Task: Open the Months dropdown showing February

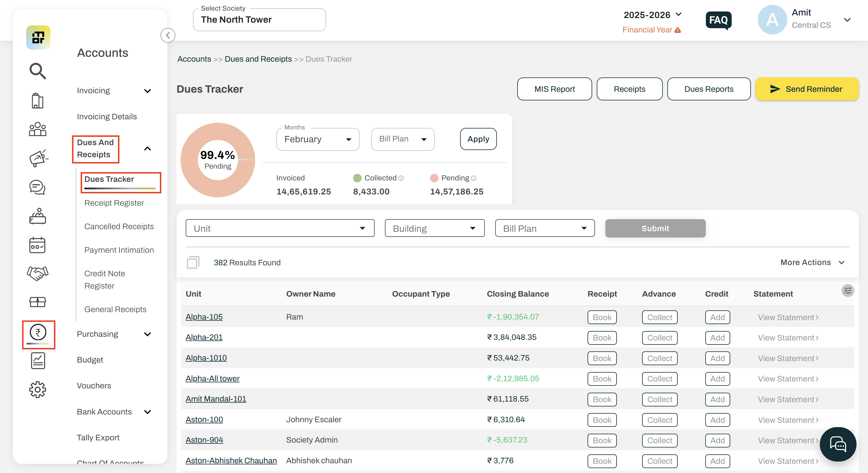Action: [x=318, y=139]
